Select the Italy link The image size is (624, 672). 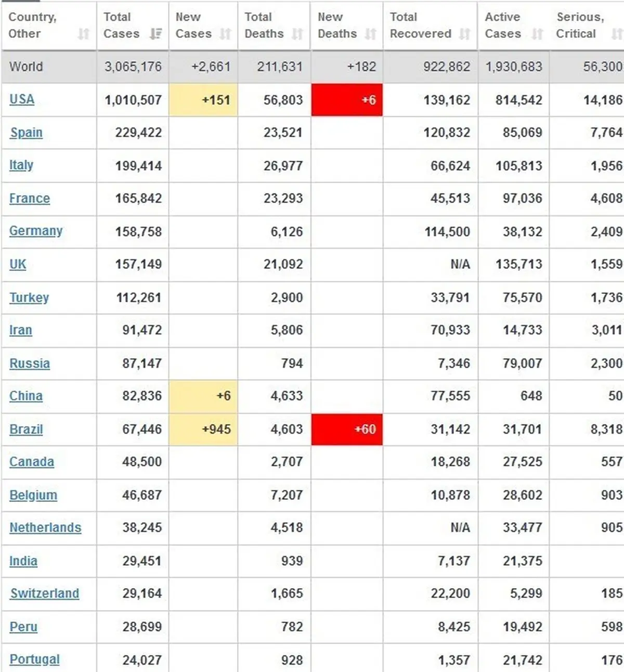pyautogui.click(x=21, y=165)
